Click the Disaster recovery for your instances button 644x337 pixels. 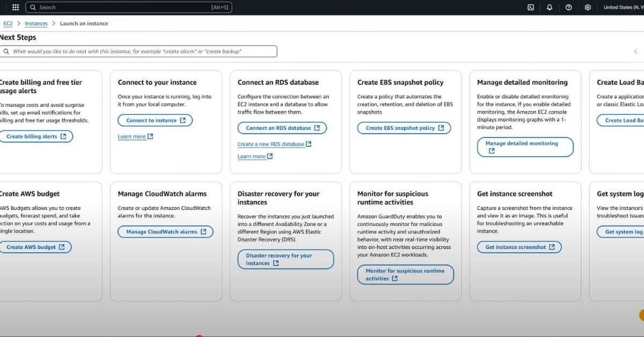pos(286,259)
